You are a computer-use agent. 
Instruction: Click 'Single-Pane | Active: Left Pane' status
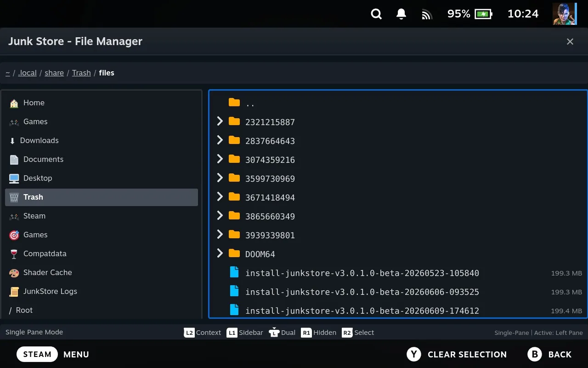(x=538, y=333)
